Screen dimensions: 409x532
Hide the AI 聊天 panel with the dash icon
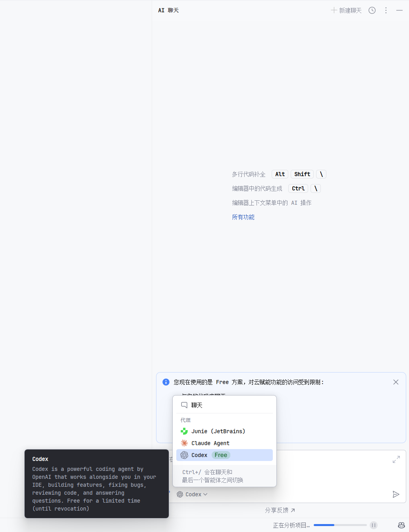399,10
